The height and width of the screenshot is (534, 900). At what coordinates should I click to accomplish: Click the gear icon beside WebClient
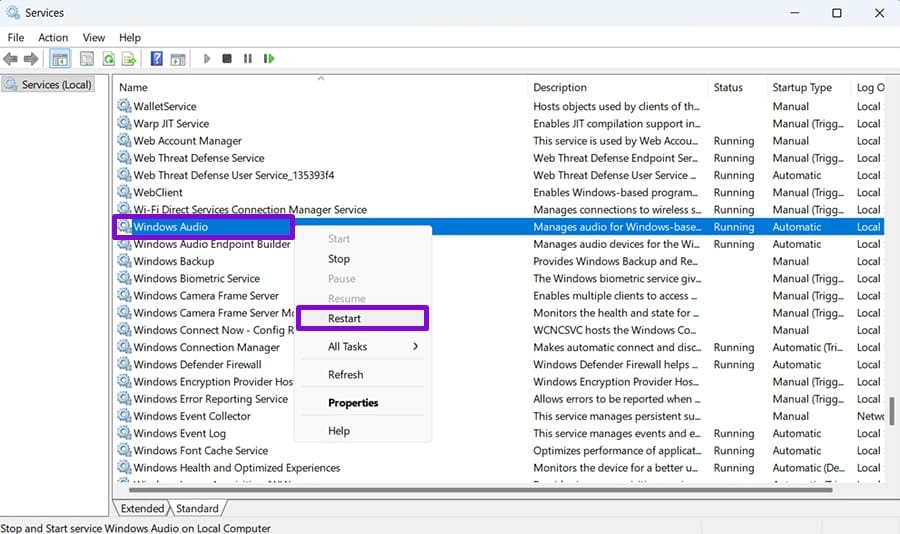coord(124,192)
